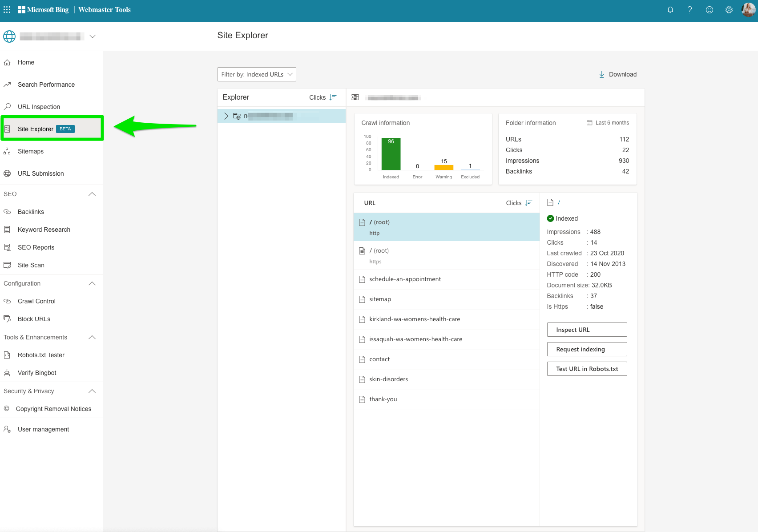The image size is (758, 532).
Task: Collapse the SEO section in the sidebar
Action: click(x=92, y=194)
